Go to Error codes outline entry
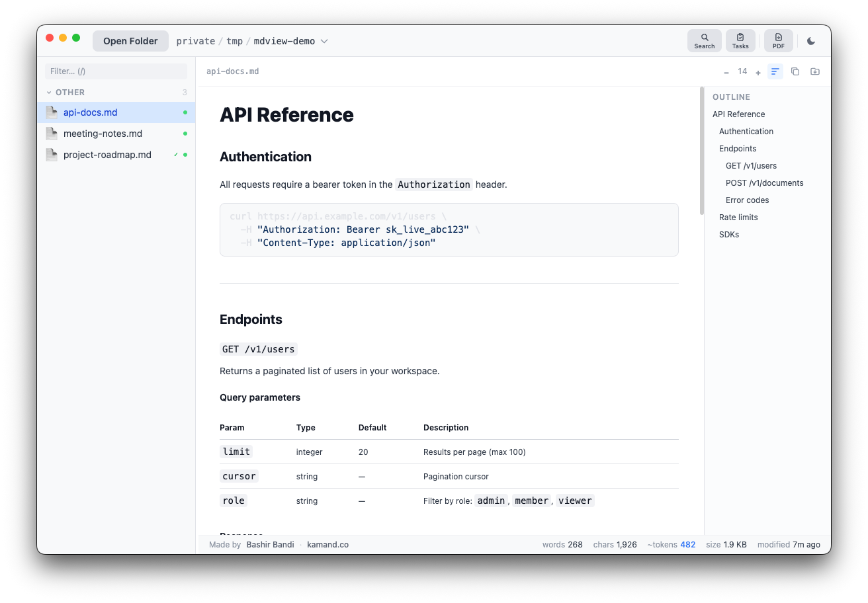 [747, 200]
